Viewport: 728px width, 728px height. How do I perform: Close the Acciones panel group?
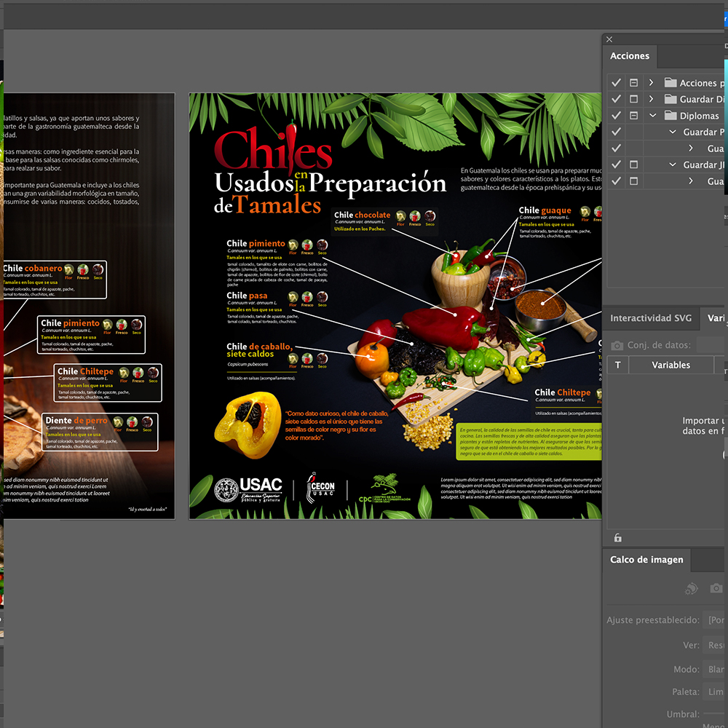click(609, 39)
